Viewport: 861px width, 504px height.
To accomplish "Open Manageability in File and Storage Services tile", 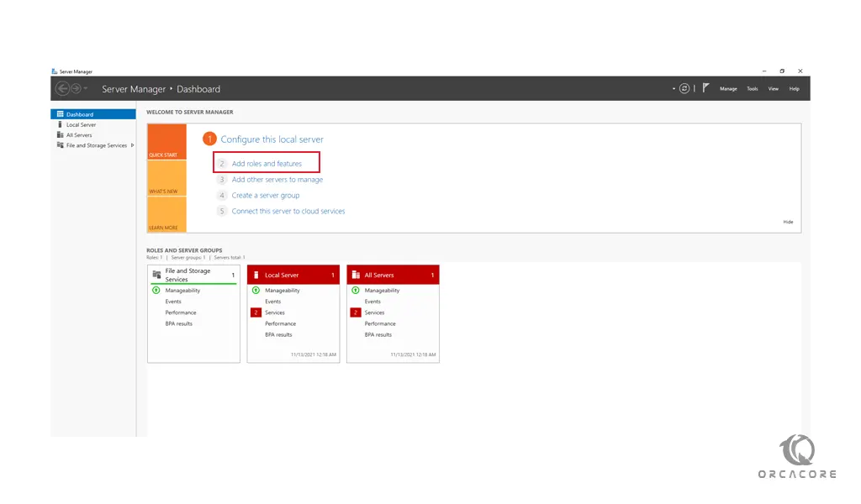I will point(182,291).
